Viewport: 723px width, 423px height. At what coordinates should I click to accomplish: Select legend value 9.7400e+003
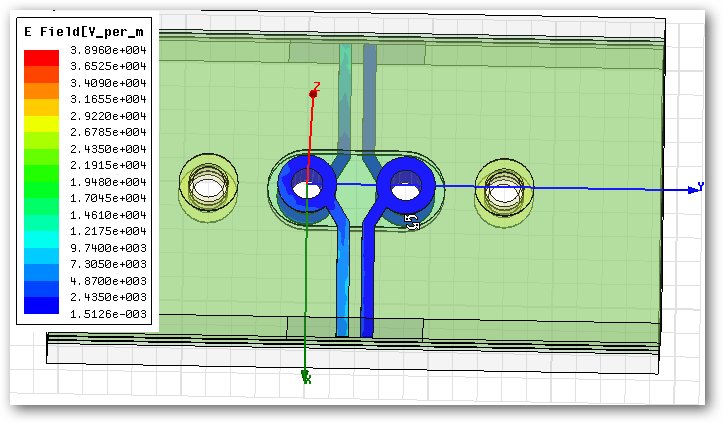click(x=108, y=248)
